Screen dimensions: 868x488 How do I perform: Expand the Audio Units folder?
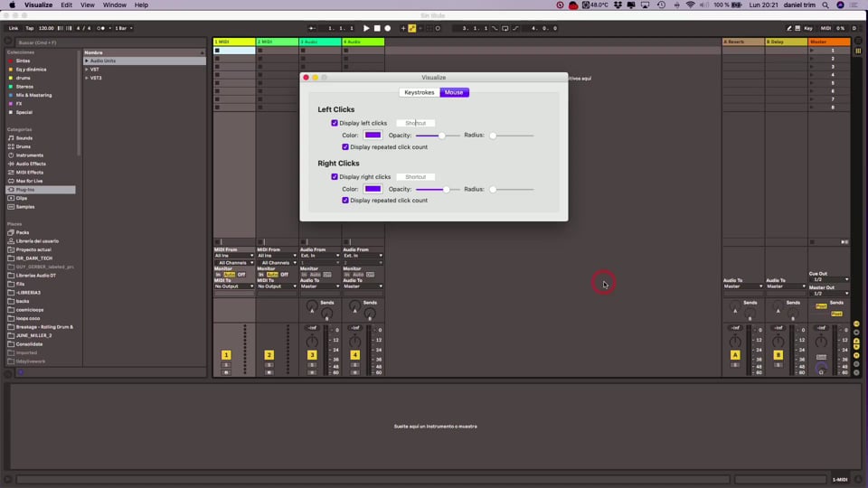[87, 61]
